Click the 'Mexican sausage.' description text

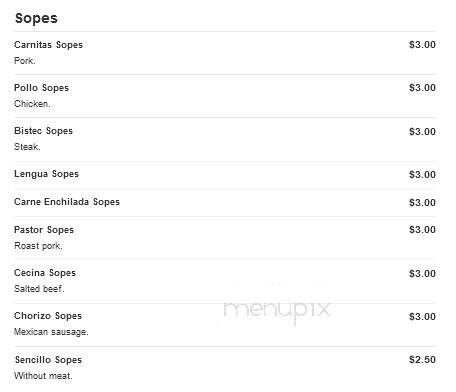(x=51, y=332)
